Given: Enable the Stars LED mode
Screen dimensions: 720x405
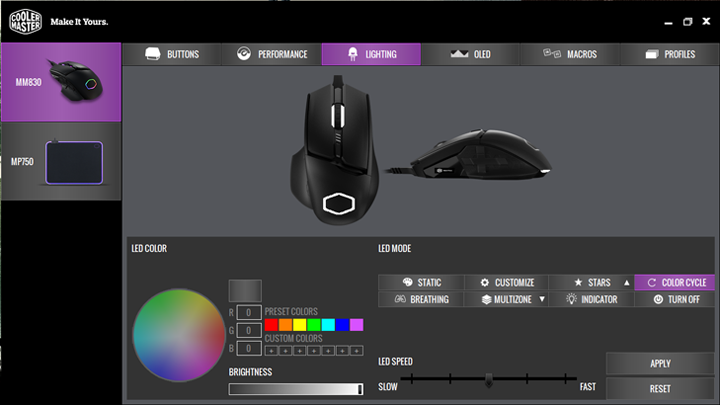Looking at the screenshot, I should pos(591,283).
